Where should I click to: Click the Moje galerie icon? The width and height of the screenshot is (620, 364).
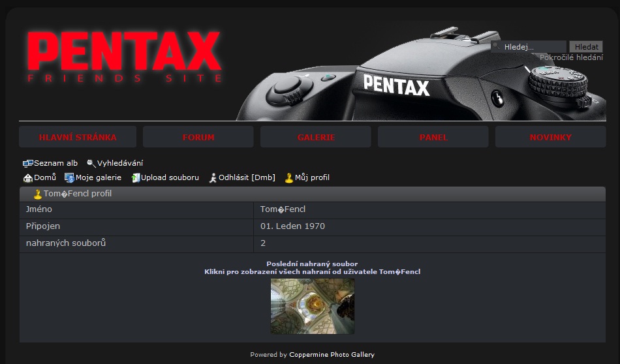[69, 177]
